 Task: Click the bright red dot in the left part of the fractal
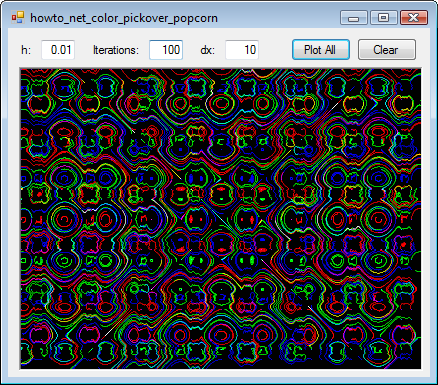(x=39, y=193)
